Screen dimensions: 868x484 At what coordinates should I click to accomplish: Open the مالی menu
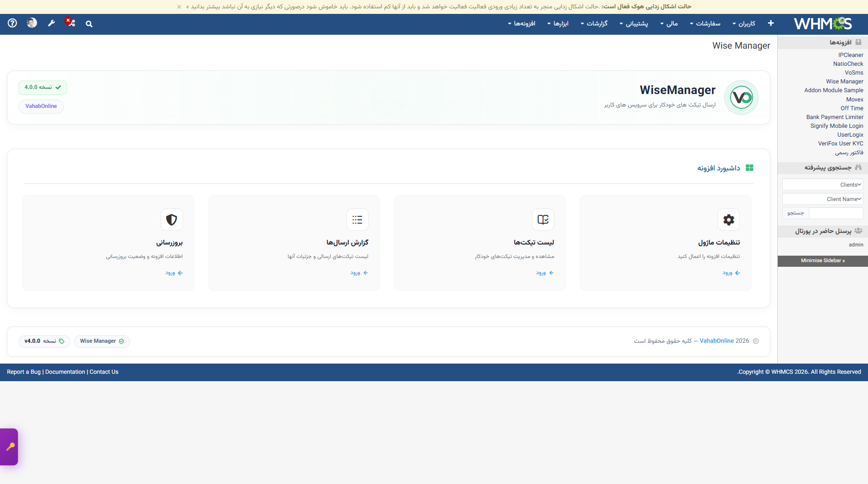[x=669, y=24]
